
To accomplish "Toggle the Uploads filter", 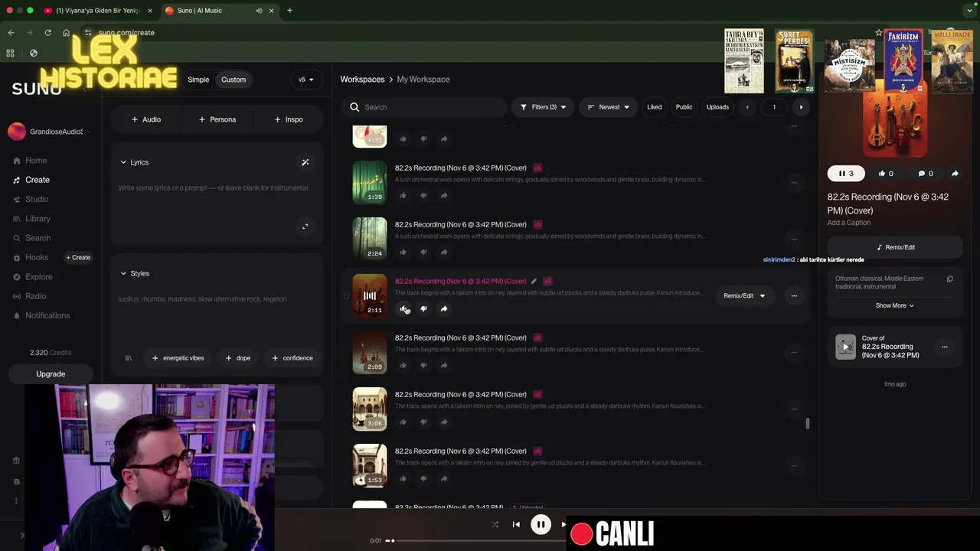I will tap(717, 107).
